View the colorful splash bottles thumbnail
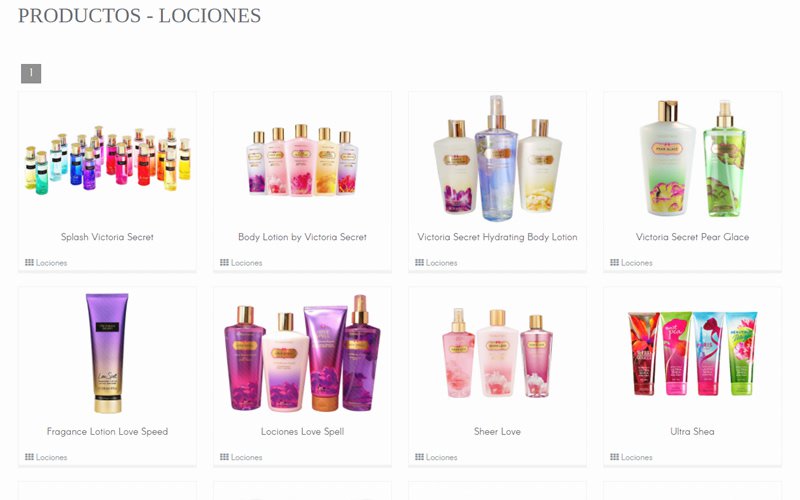The width and height of the screenshot is (800, 500). [x=108, y=160]
